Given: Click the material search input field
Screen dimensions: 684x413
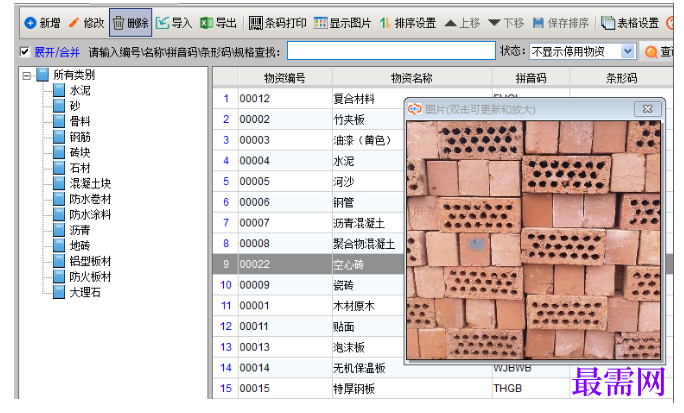Looking at the screenshot, I should click(391, 51).
